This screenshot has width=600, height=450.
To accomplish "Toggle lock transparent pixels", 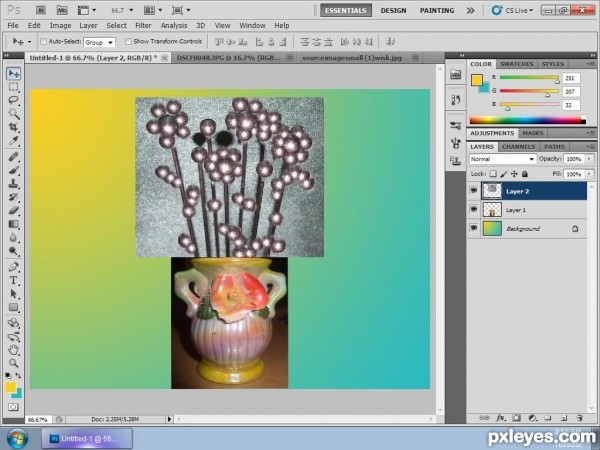I will (x=493, y=174).
